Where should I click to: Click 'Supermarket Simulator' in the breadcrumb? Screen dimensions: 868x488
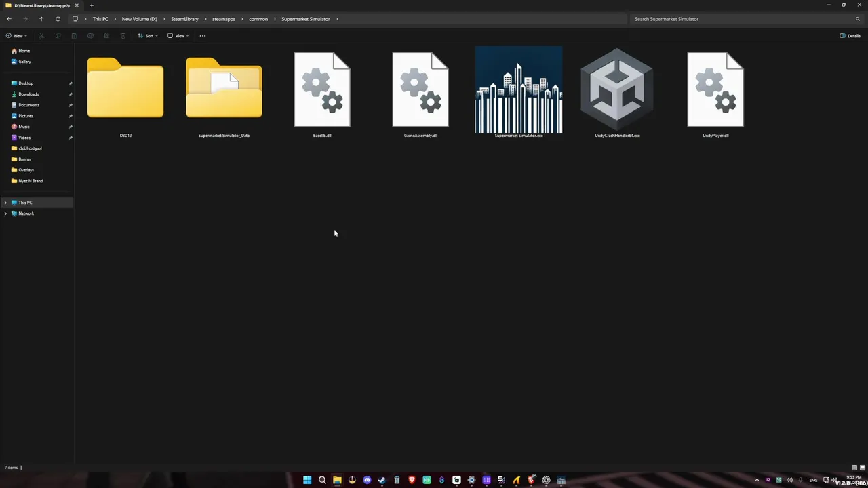coord(306,19)
